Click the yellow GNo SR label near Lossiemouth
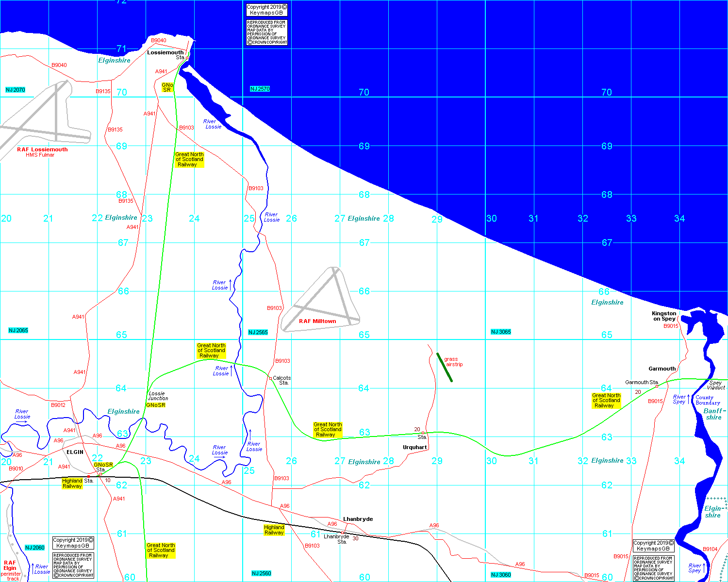The width and height of the screenshot is (728, 582). click(167, 87)
